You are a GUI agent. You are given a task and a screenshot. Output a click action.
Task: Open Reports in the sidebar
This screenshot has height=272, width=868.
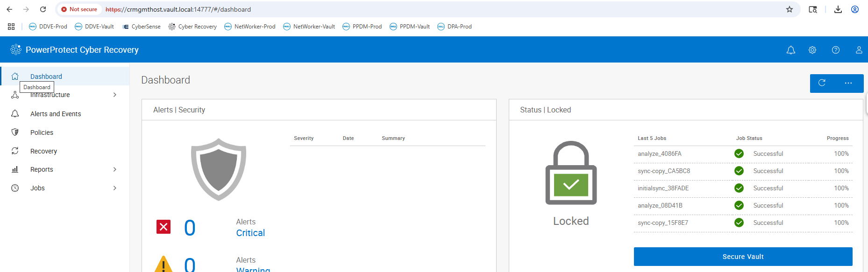point(42,169)
